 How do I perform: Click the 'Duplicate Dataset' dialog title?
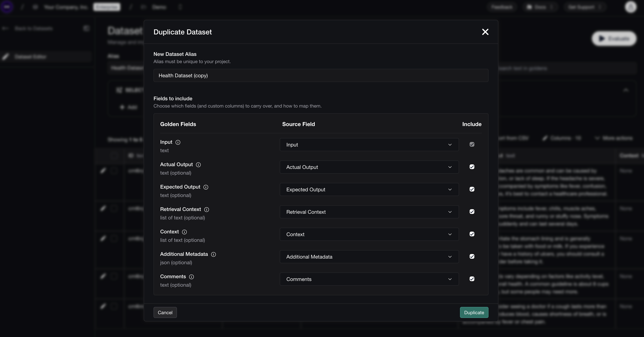point(182,32)
